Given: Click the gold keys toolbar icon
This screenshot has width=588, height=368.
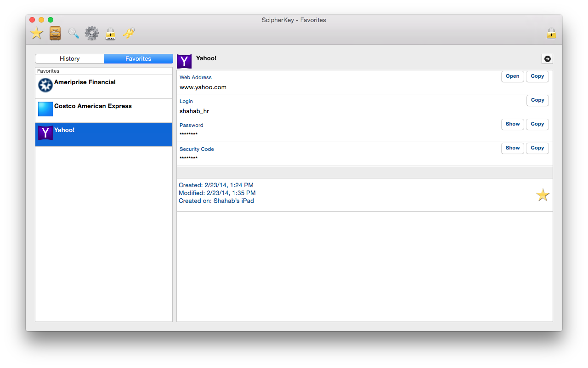Looking at the screenshot, I should click(129, 34).
